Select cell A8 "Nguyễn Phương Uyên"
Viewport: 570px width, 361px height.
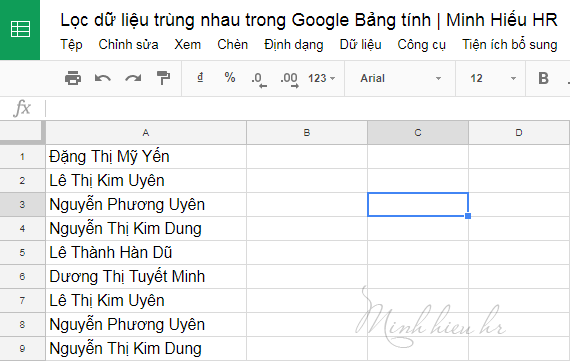(146, 325)
